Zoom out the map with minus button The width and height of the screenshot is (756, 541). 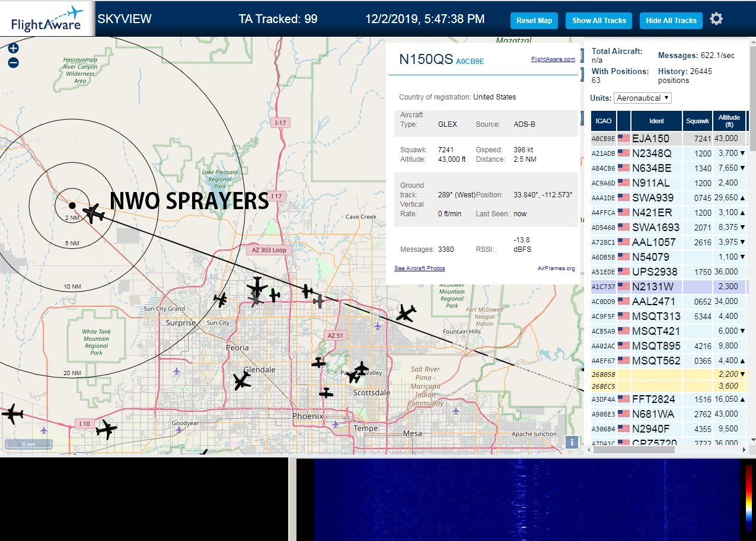[x=14, y=62]
